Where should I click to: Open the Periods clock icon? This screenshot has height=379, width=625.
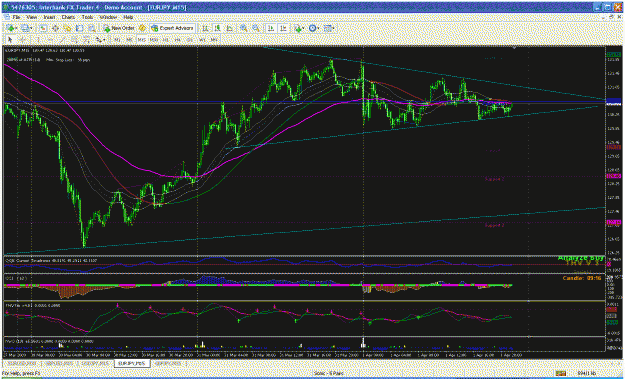pyautogui.click(x=312, y=28)
